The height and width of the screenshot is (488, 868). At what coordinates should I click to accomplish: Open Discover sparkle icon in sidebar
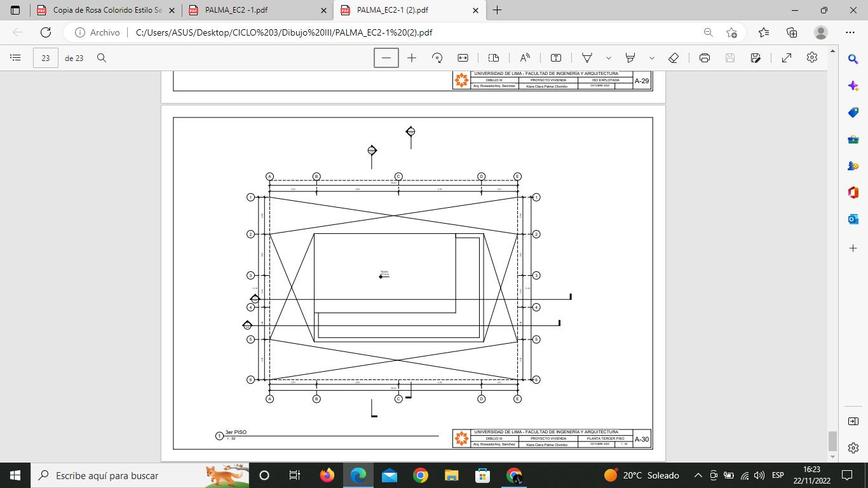pos(853,86)
